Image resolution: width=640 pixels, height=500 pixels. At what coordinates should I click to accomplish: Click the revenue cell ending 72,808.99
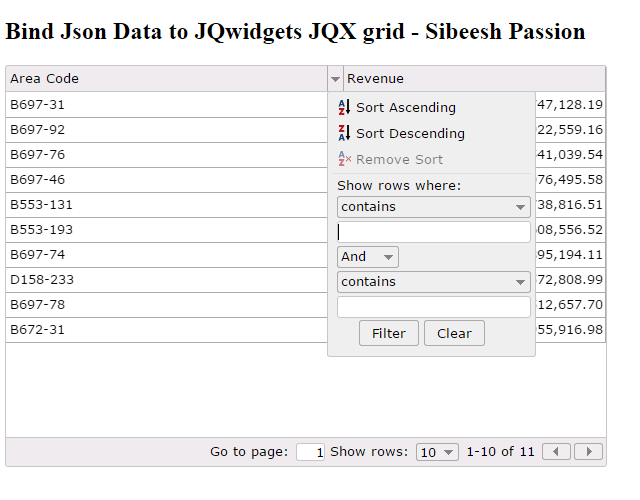570,280
